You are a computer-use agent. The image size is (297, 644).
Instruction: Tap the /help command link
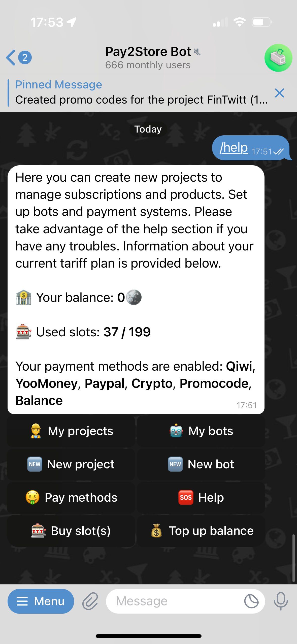234,148
